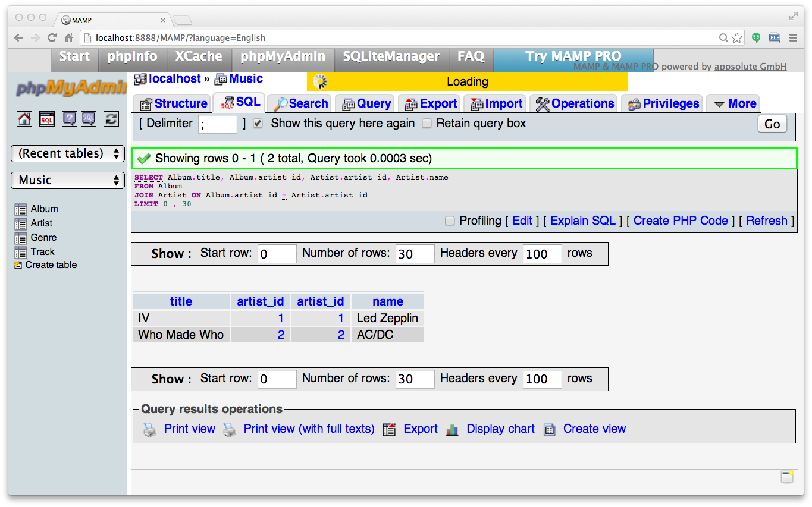
Task: Enable the Profiling checkbox
Action: click(450, 221)
